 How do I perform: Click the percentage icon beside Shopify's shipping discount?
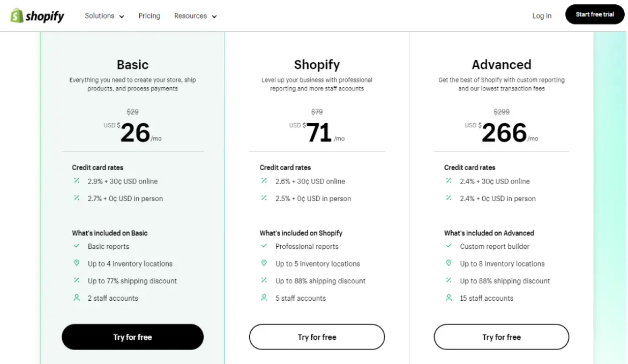(x=264, y=280)
